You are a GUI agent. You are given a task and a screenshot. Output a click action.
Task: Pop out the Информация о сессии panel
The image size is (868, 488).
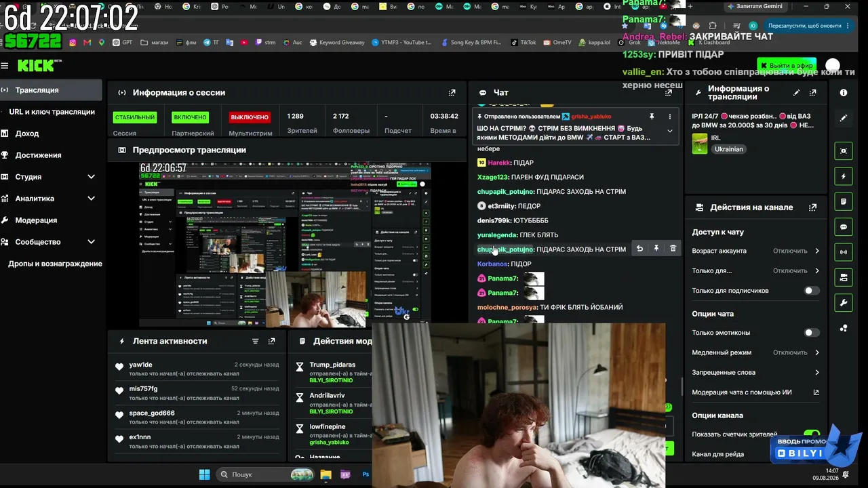pyautogui.click(x=452, y=93)
